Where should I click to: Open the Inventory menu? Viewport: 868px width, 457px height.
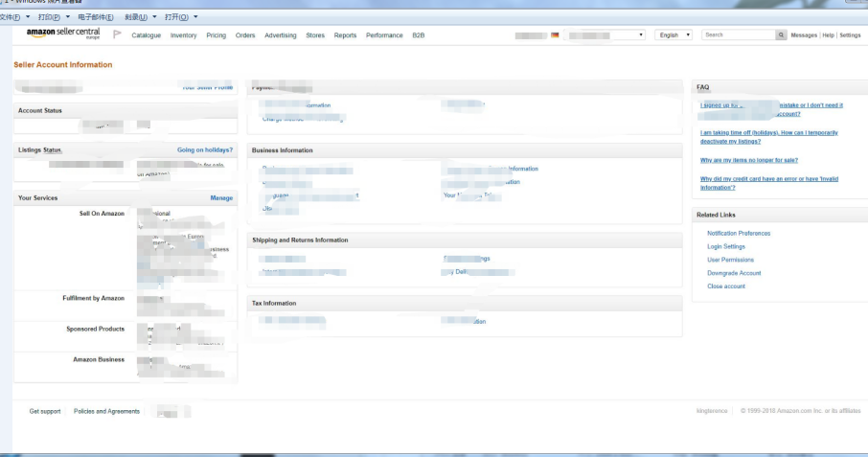[183, 35]
